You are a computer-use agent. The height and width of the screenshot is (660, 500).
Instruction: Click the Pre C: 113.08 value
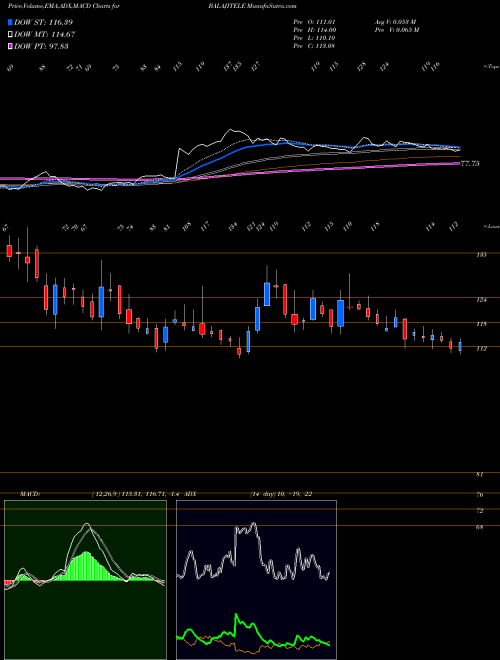[x=314, y=46]
